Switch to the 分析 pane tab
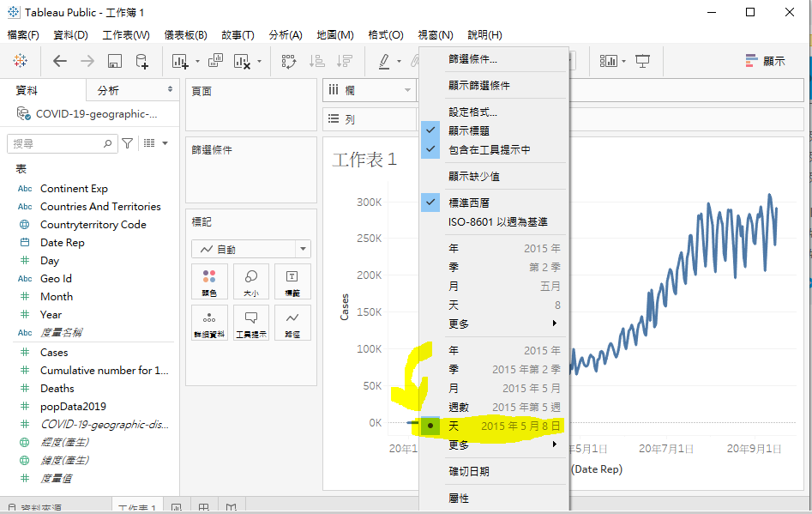 [x=109, y=90]
